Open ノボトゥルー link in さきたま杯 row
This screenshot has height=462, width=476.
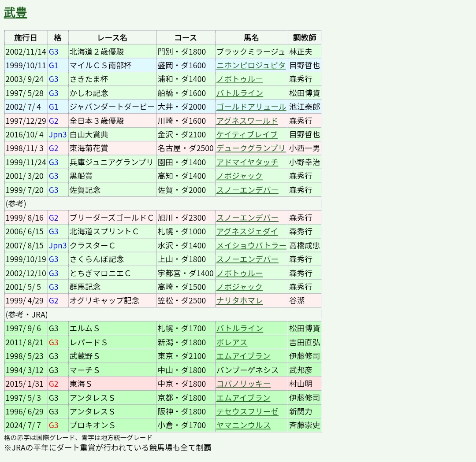tap(239, 79)
